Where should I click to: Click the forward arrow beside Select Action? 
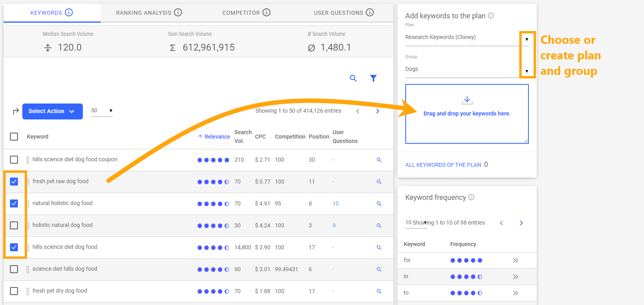tap(16, 111)
